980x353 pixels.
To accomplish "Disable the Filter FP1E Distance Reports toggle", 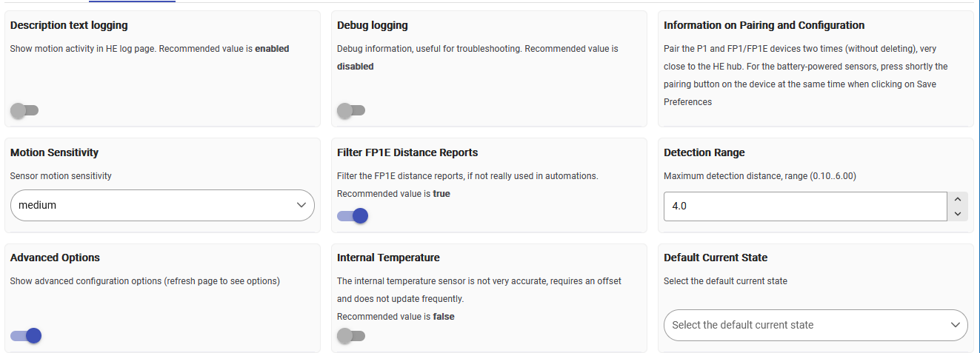I will click(x=352, y=215).
